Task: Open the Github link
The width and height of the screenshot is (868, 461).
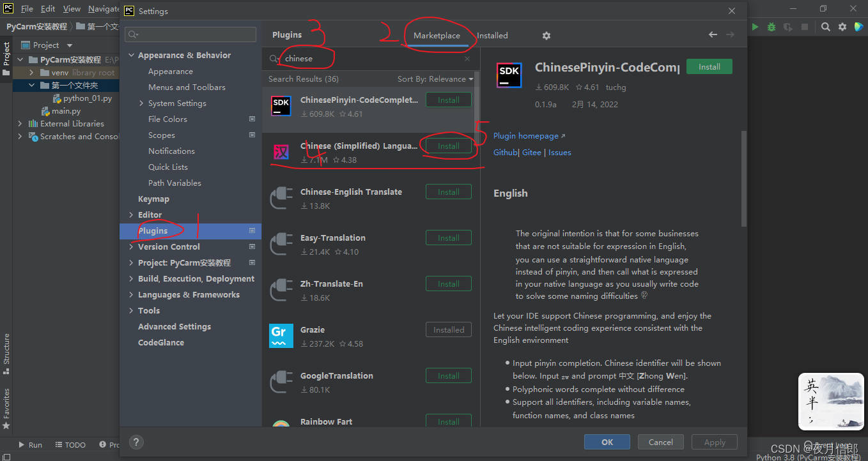Action: (505, 153)
